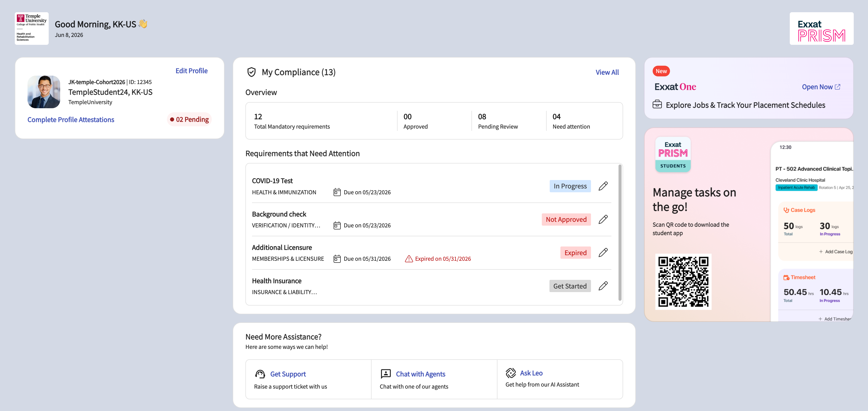Click the Case Logs stethoscope icon
Viewport: 868px width, 411px height.
click(786, 210)
